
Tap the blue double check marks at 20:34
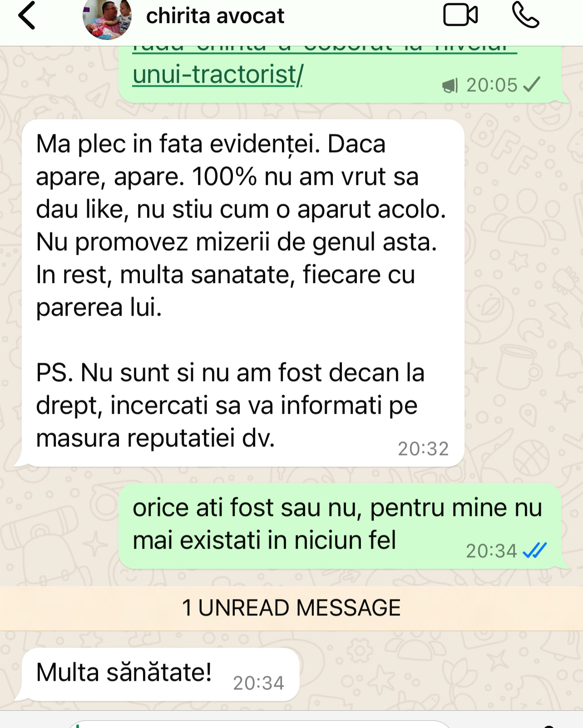point(535,550)
